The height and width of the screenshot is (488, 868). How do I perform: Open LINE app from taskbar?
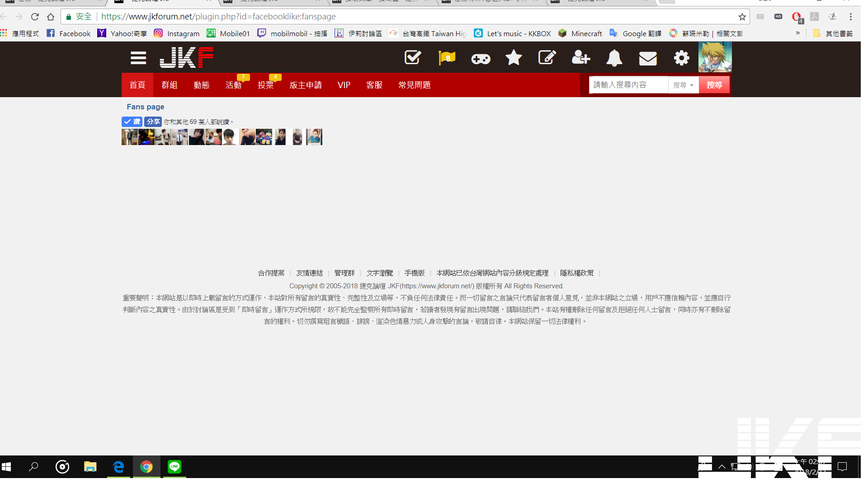coord(175,467)
